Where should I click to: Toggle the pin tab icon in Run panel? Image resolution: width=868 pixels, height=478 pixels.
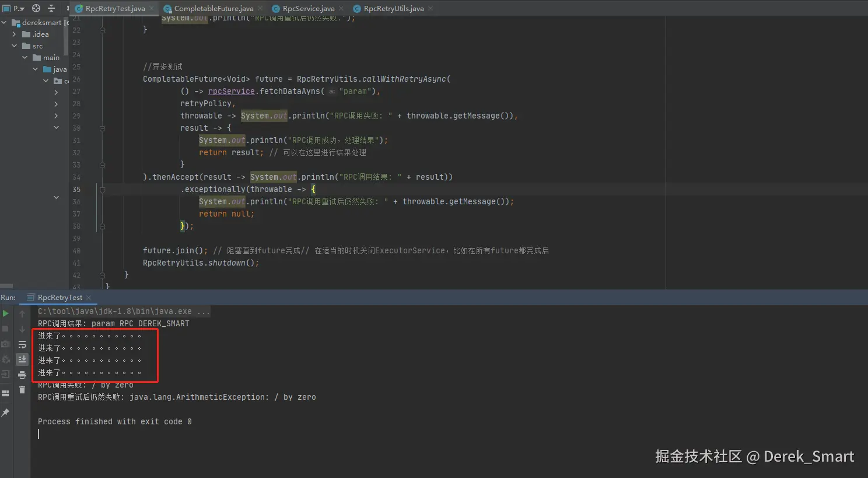(6, 413)
